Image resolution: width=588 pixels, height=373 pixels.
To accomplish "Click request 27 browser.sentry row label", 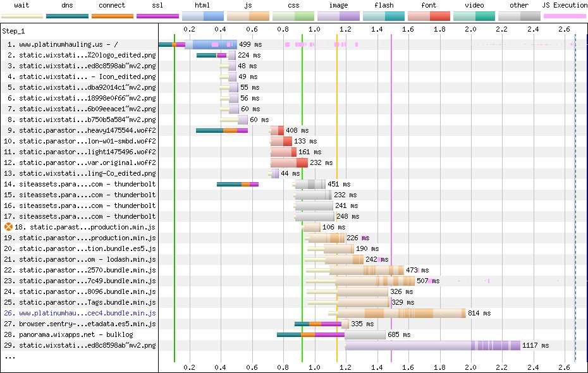I will [87, 324].
